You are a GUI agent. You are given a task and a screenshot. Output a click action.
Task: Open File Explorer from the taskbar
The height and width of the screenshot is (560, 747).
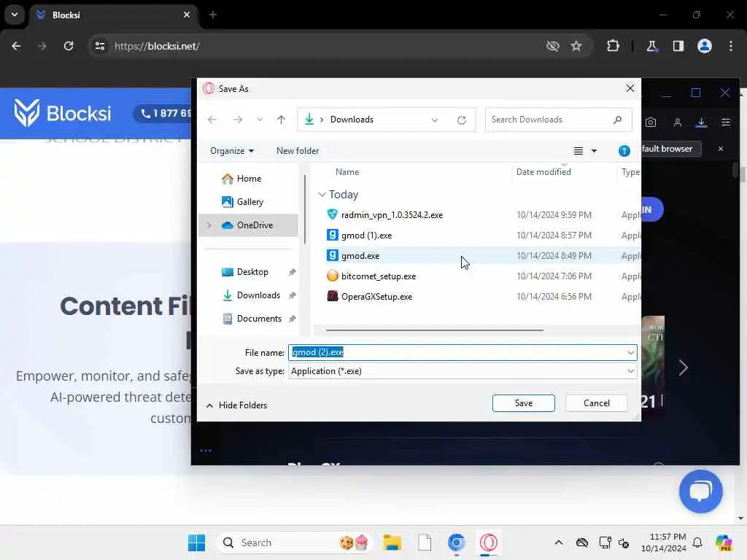392,542
